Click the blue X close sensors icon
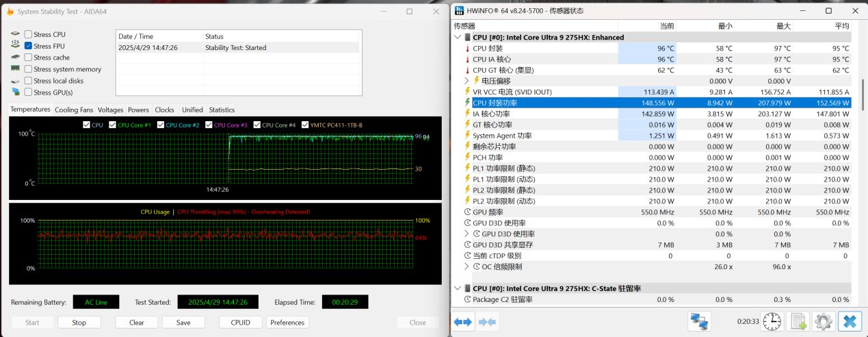This screenshot has height=337, width=868. tap(850, 321)
